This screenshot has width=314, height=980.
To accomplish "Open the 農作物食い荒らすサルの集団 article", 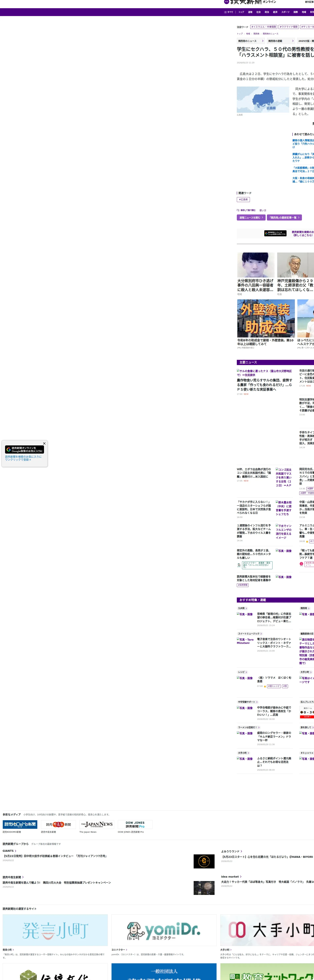I will pyautogui.click(x=264, y=385).
